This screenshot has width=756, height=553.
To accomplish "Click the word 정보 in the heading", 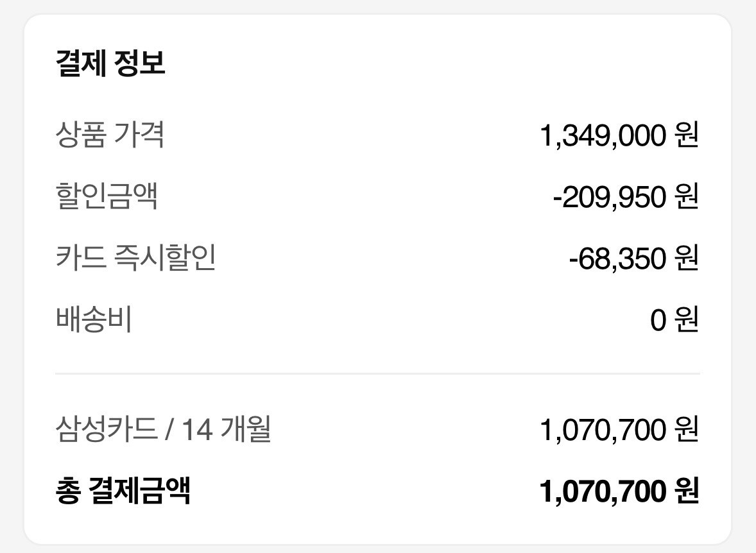I will (140, 63).
